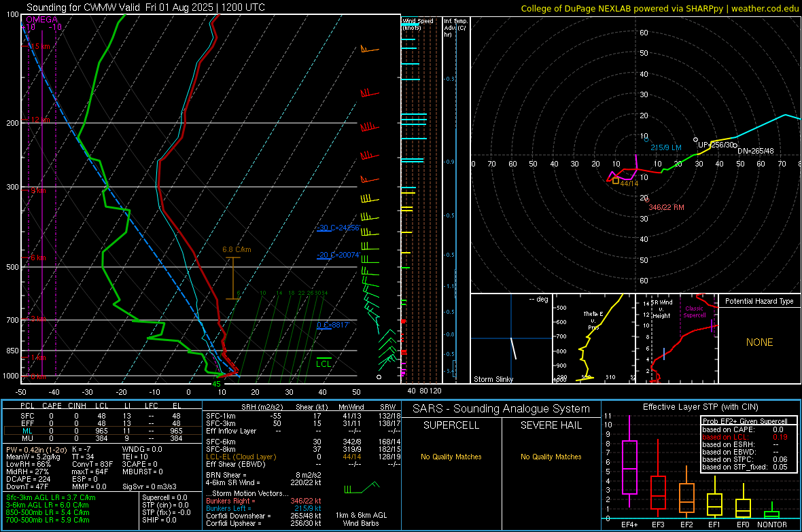Click the magenta EF4+ box plot

[x=629, y=463]
